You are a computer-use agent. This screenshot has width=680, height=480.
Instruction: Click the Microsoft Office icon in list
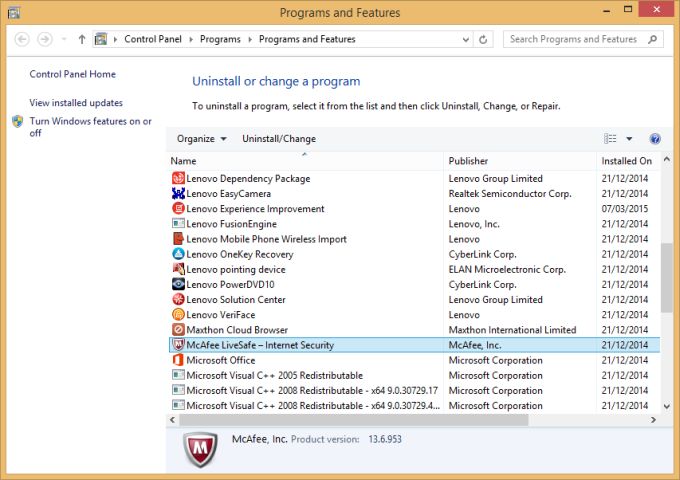click(178, 360)
